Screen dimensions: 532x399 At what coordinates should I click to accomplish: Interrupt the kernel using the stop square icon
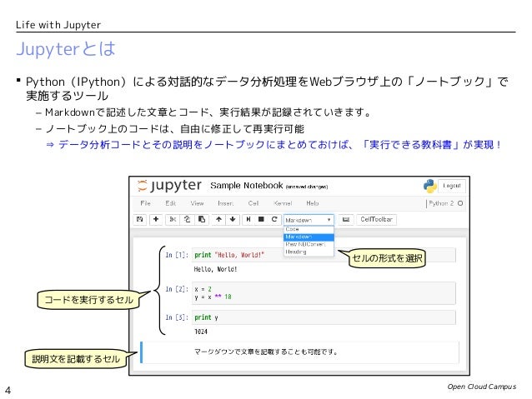pos(261,219)
